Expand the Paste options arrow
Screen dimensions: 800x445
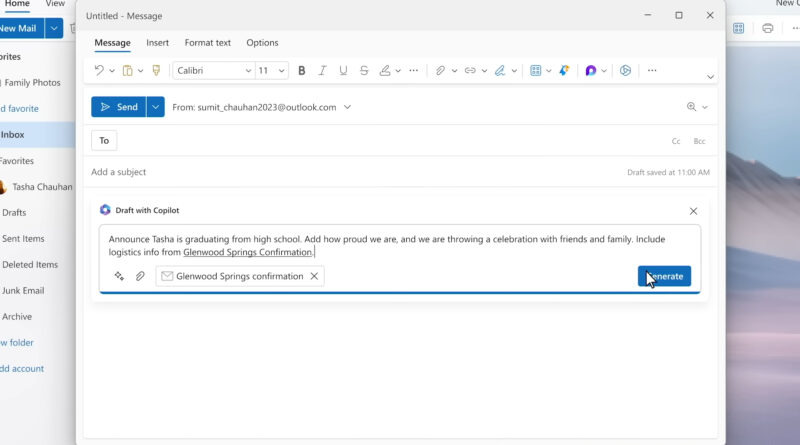point(140,71)
